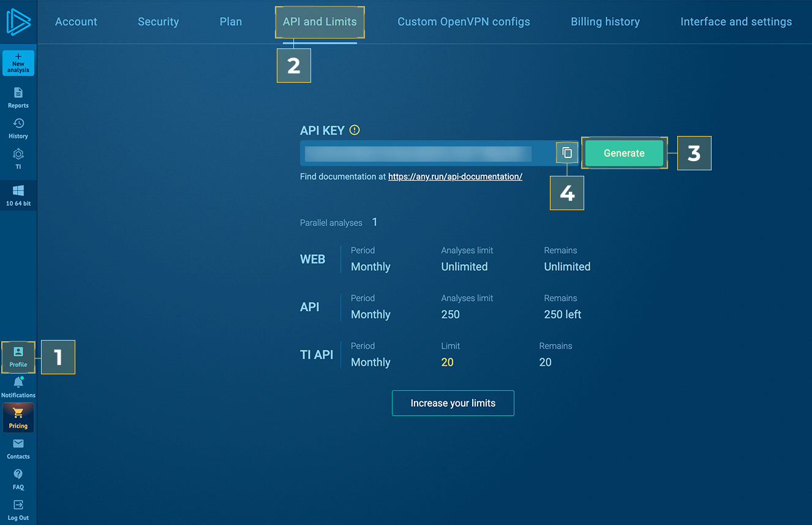Switch to the Custom OpenVPN configs tab

pos(464,21)
